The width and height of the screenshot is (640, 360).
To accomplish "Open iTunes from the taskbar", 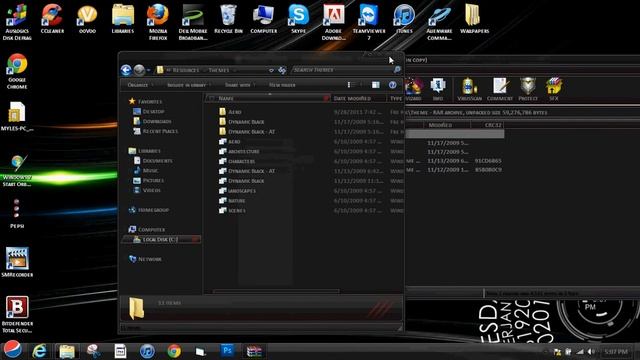I will coord(147,351).
